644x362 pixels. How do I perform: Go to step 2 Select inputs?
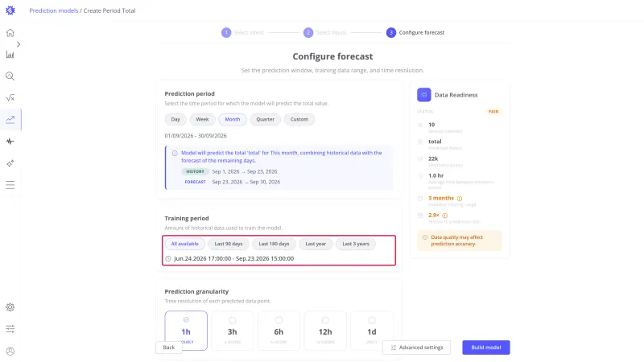click(x=325, y=32)
